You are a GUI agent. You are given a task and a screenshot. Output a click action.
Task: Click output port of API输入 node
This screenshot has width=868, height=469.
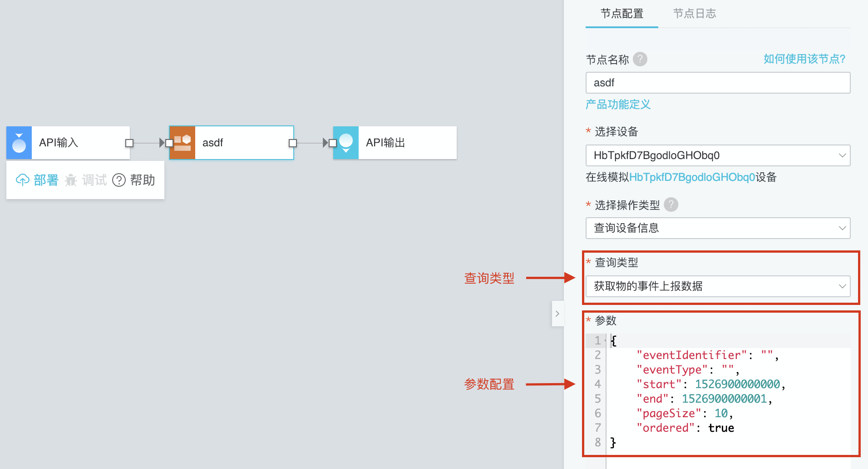pos(129,143)
